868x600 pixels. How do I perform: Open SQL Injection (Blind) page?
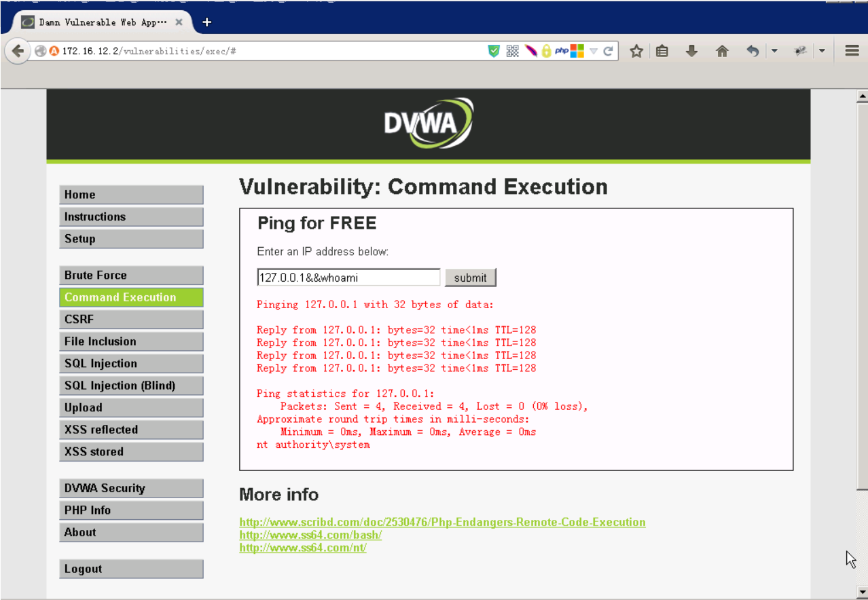click(131, 386)
